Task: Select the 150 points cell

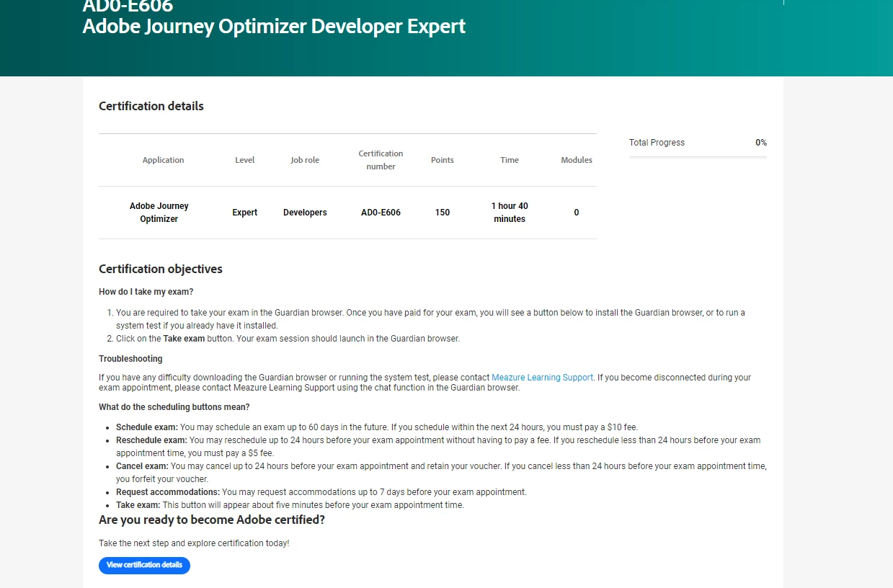Action: point(443,213)
